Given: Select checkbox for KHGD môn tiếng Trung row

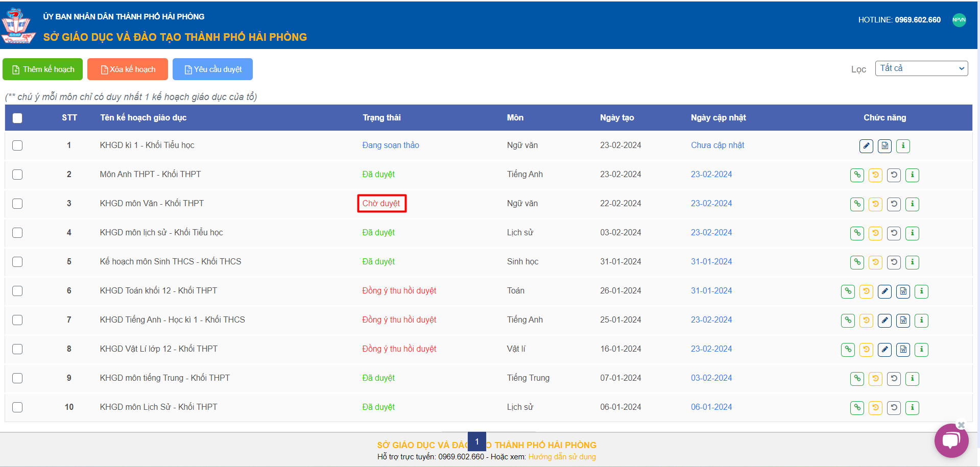Looking at the screenshot, I should pos(17,378).
